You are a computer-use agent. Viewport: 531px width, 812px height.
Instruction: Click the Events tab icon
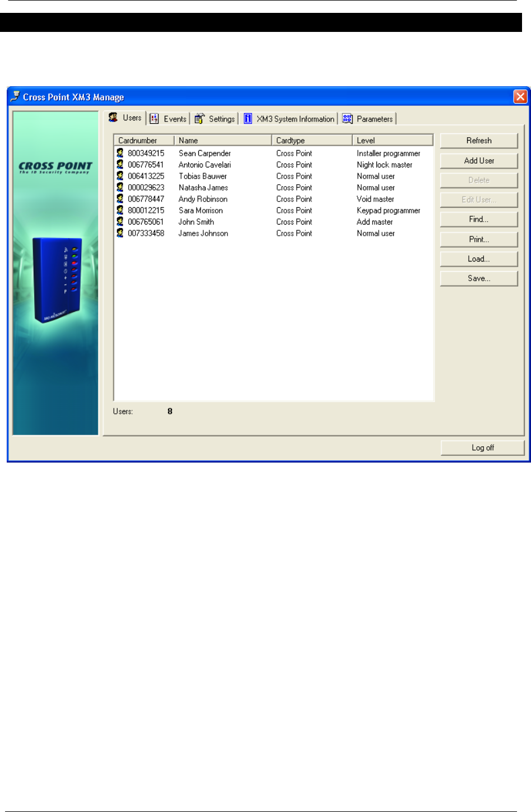click(154, 119)
